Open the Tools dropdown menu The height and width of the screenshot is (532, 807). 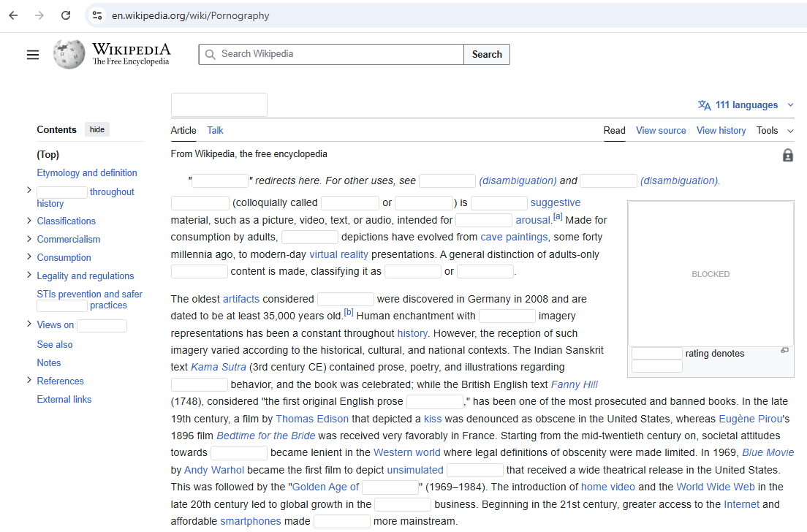[x=774, y=131]
